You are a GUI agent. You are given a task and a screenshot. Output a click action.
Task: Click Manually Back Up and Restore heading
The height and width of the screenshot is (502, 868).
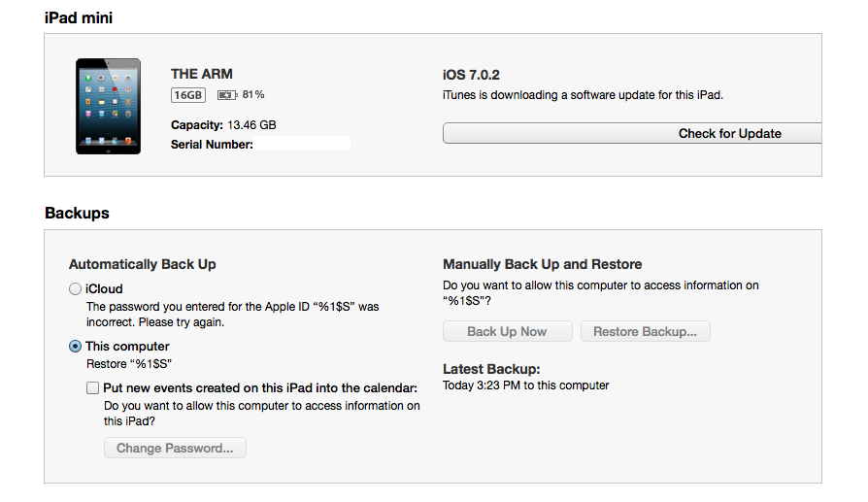tap(542, 264)
